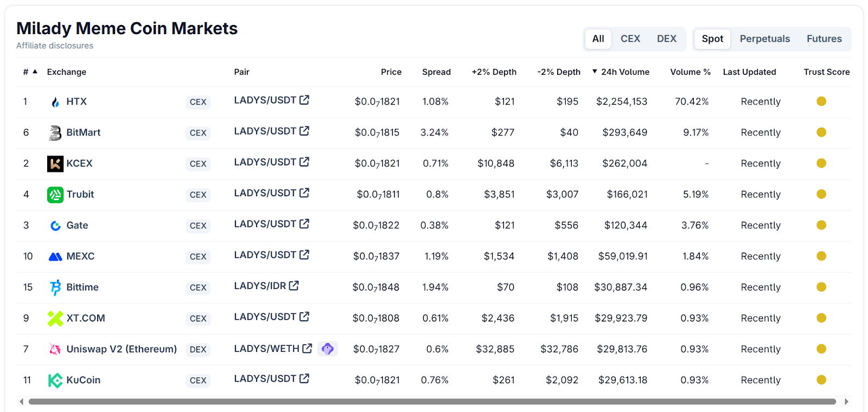The height and width of the screenshot is (412, 868).
Task: Sort table by Price column
Action: pos(391,72)
